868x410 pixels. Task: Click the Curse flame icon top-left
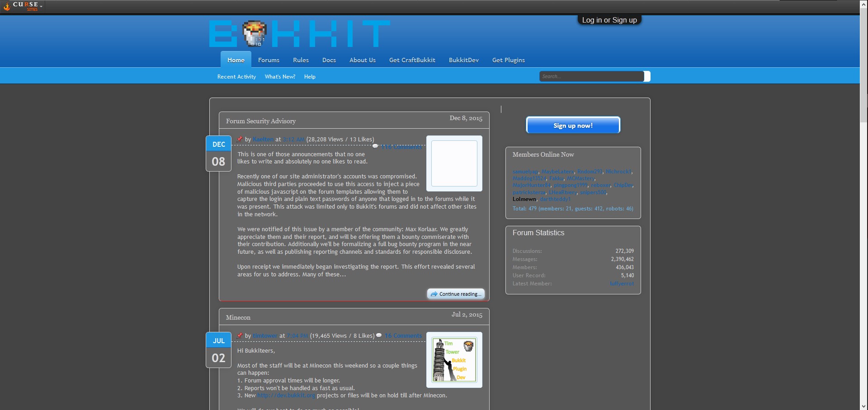(x=7, y=6)
